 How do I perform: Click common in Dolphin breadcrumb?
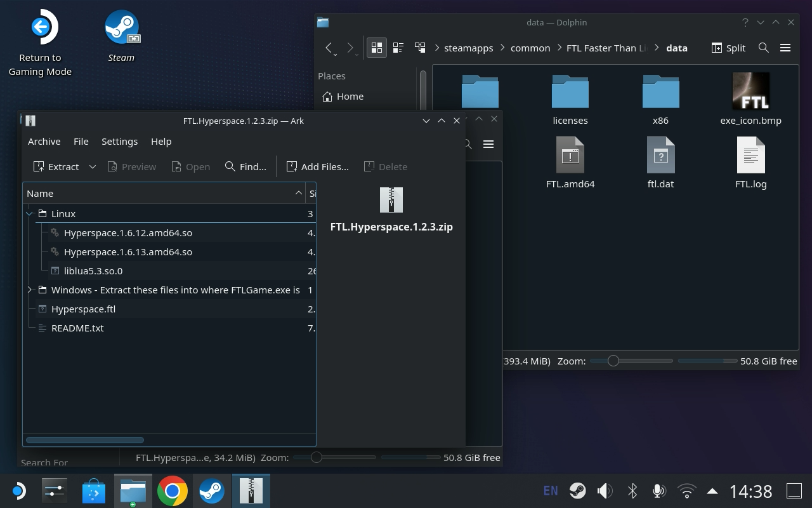(530, 48)
